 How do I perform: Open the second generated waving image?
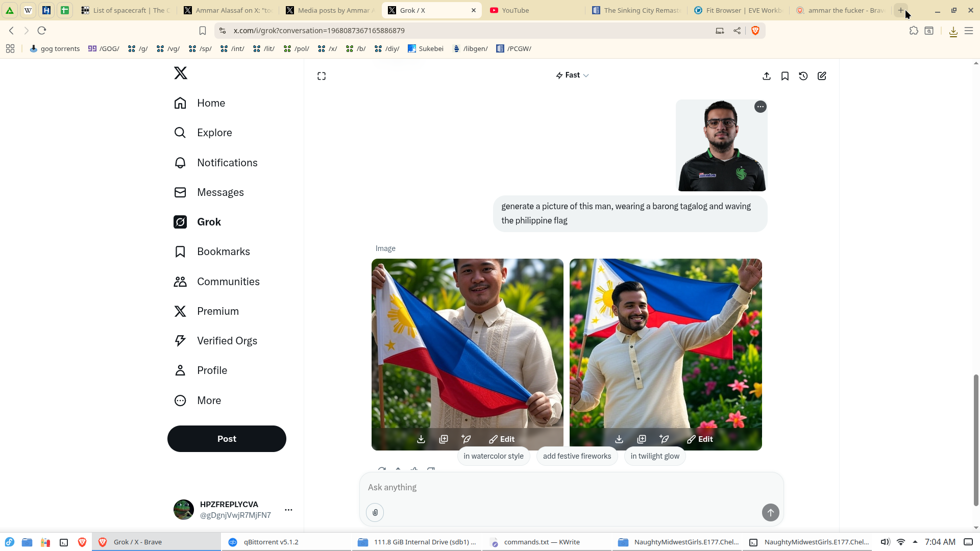pos(666,343)
